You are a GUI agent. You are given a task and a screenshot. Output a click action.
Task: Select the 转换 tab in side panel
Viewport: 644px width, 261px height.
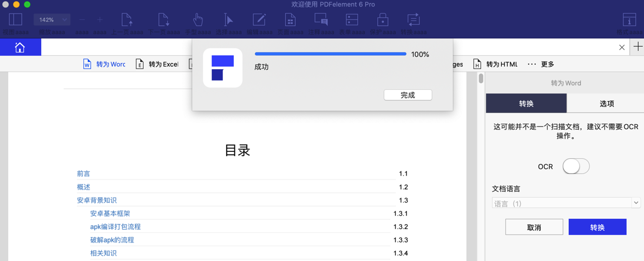click(526, 104)
